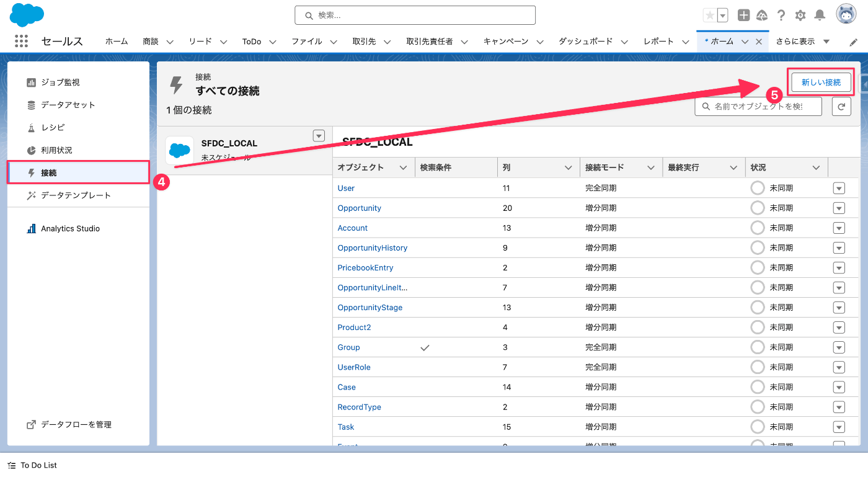Expand the 商談 tab chevron
Viewport: 868px width, 477px height.
pos(170,42)
